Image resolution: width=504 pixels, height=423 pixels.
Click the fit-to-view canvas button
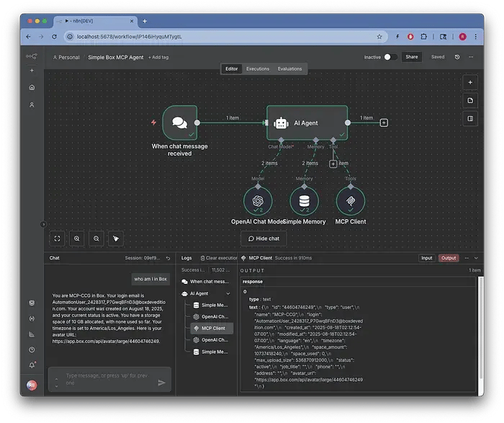point(57,239)
